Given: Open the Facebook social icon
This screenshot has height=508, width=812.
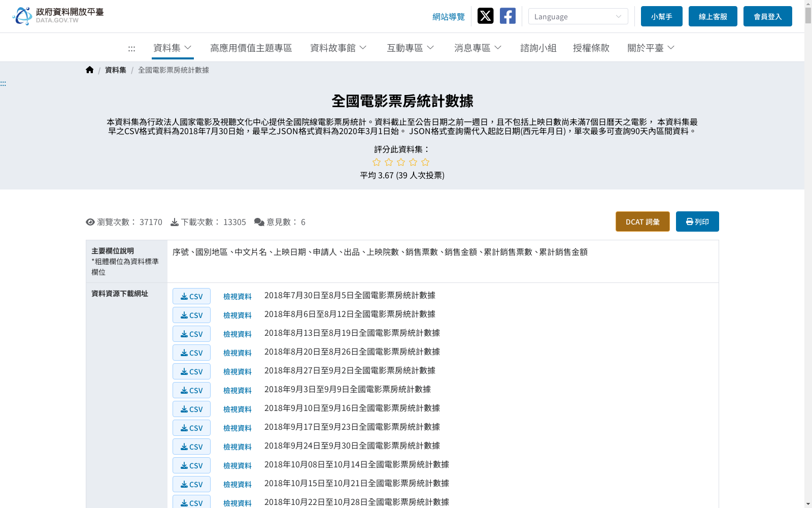Looking at the screenshot, I should point(507,16).
